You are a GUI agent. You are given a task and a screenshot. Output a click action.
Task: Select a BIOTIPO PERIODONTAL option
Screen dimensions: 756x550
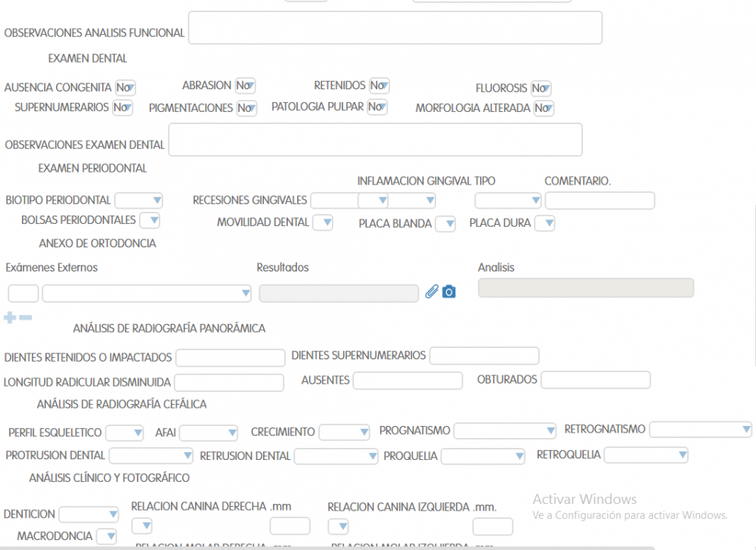[138, 200]
